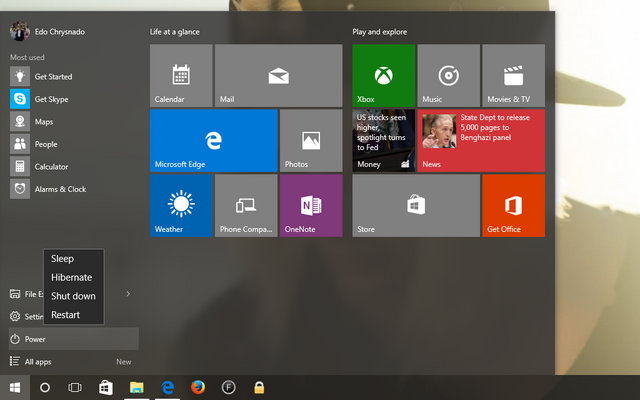Screen dimensions: 640x400
Task: Click the Get Office tile
Action: 513,206
